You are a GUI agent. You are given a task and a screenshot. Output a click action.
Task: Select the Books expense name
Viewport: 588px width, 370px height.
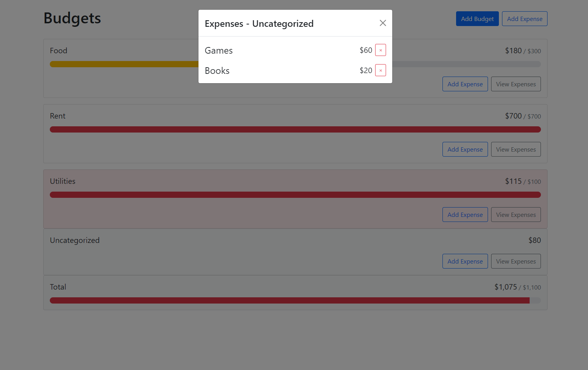217,71
